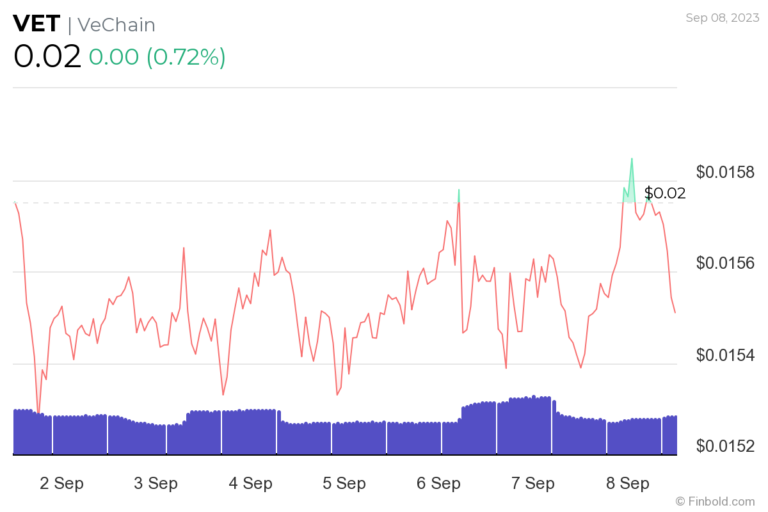Image resolution: width=768 pixels, height=512 pixels.
Task: Select the 6 Sep x-axis label
Action: (438, 483)
